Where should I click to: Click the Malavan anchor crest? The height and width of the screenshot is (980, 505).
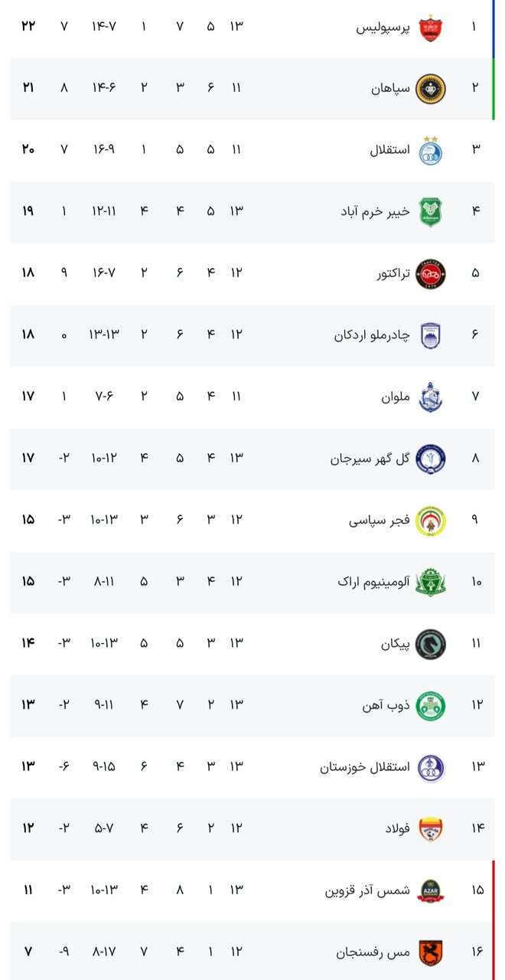[430, 397]
